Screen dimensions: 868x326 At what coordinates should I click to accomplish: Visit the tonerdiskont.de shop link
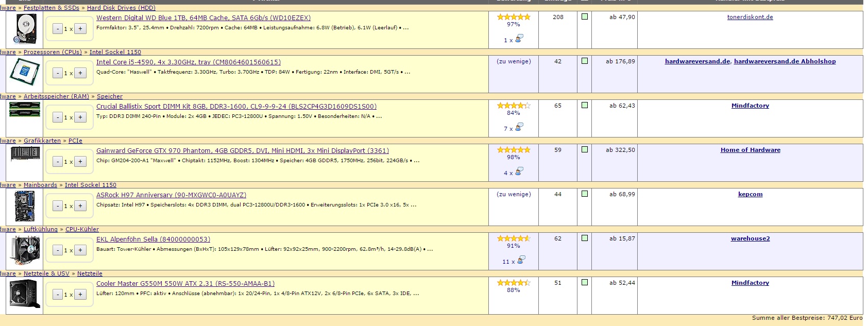coord(750,17)
